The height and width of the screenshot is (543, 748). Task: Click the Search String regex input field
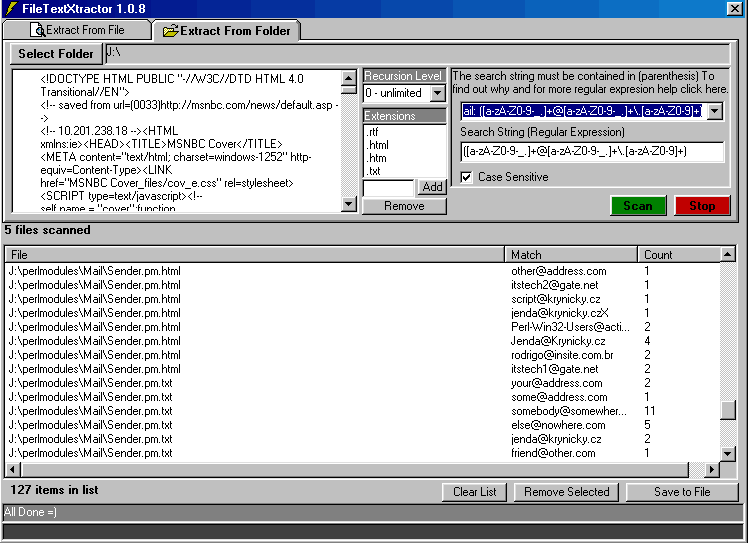tap(592, 152)
